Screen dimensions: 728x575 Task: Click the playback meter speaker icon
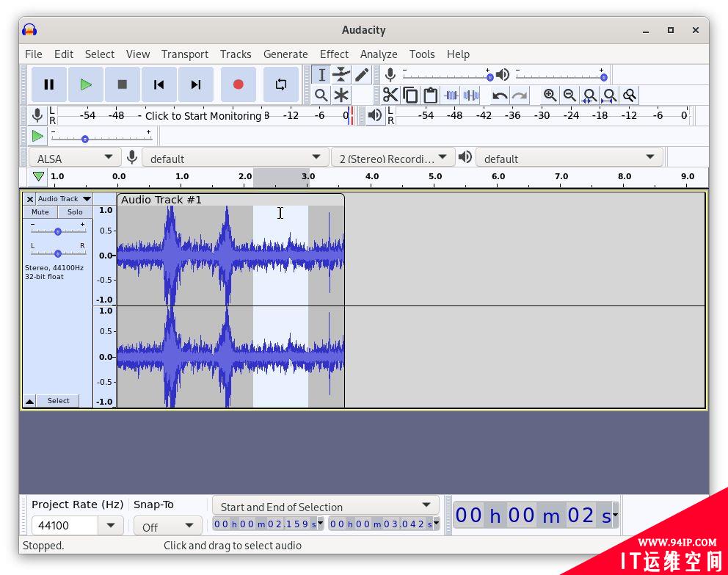point(375,115)
